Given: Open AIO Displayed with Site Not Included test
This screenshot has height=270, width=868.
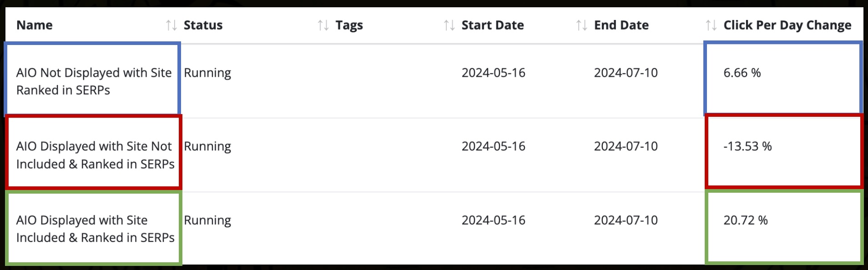Looking at the screenshot, I should pos(95,155).
